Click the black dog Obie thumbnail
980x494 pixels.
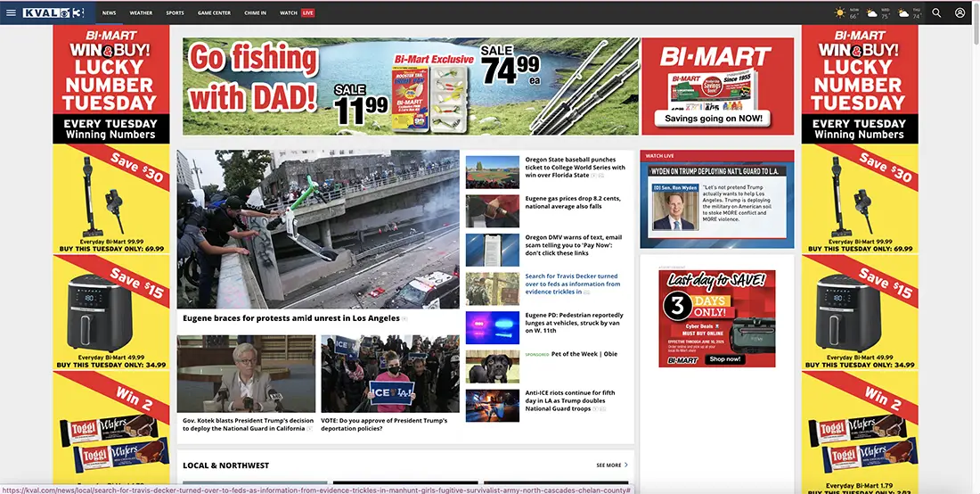(493, 366)
